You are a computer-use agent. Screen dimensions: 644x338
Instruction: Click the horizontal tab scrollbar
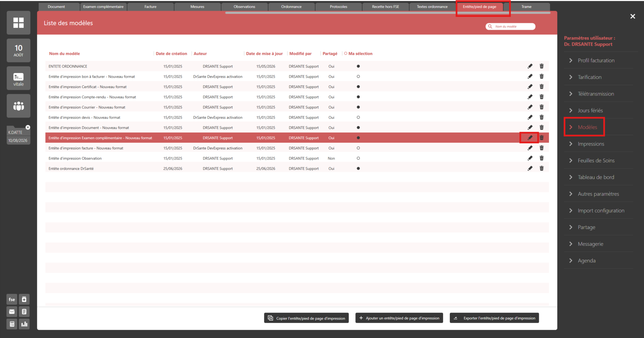coord(388,13)
